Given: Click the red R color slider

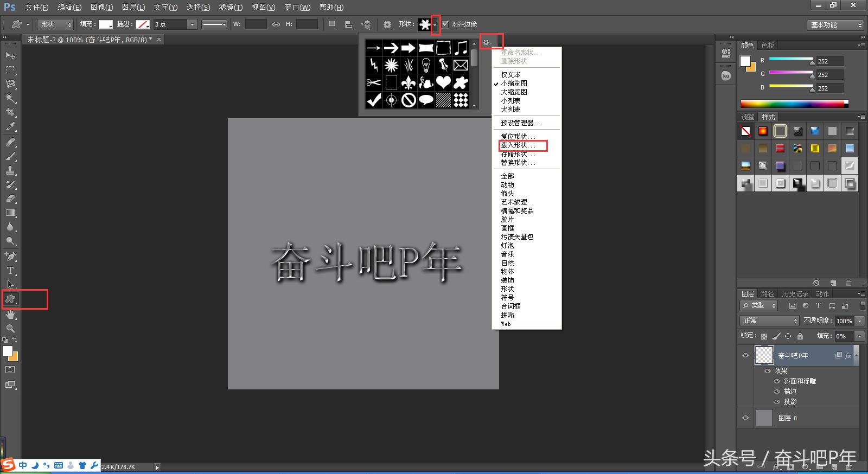Looking at the screenshot, I should tap(790, 59).
